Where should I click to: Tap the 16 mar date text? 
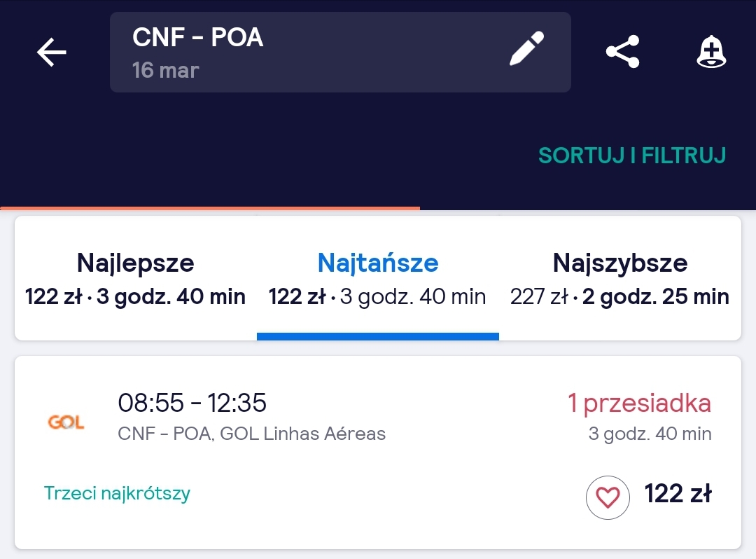coord(165,71)
